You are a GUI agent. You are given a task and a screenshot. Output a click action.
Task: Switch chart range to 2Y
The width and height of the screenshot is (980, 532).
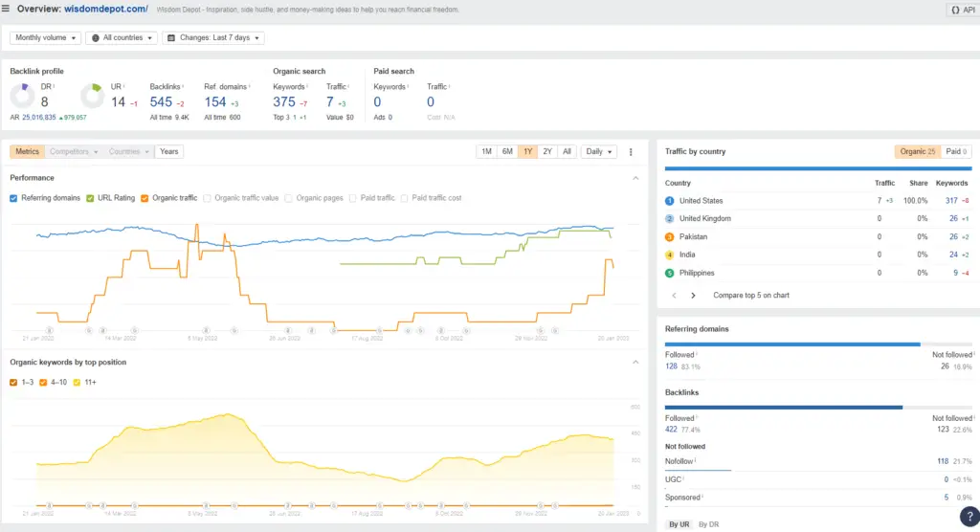coord(547,152)
